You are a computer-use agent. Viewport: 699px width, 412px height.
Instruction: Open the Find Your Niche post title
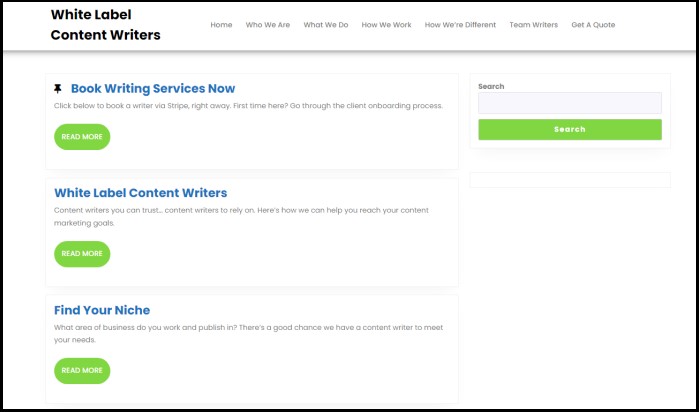[102, 310]
